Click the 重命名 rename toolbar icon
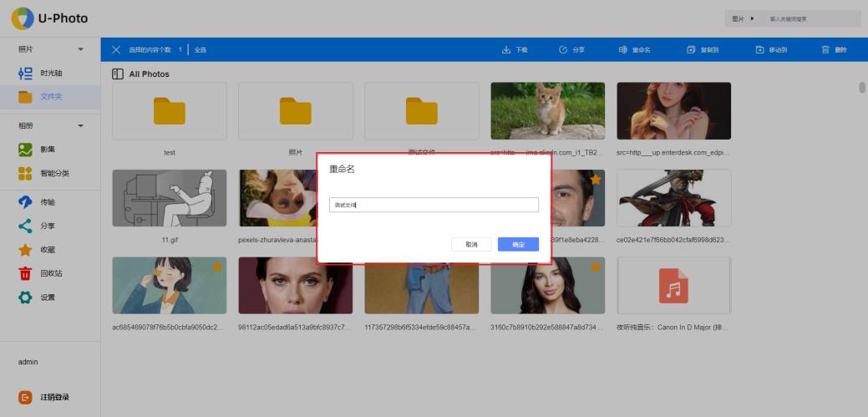The image size is (868, 417). click(x=623, y=50)
